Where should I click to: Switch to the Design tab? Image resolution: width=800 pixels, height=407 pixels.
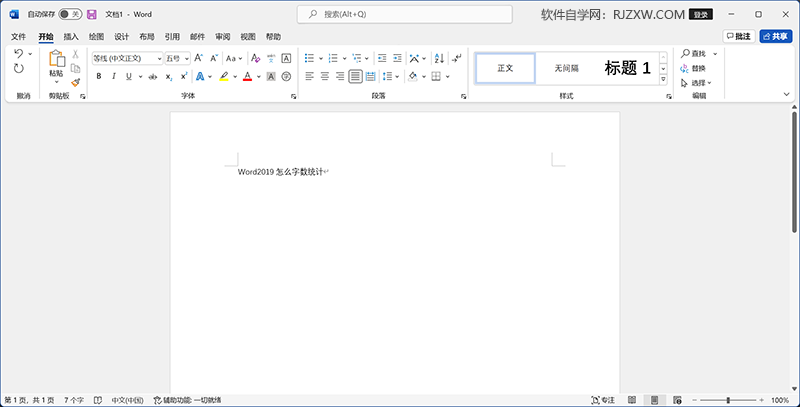[121, 37]
